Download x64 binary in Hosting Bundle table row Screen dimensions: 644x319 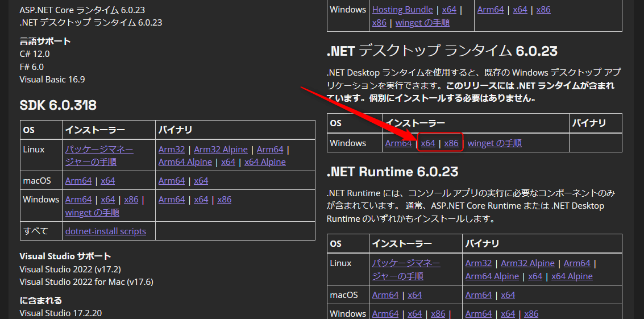pyautogui.click(x=521, y=10)
